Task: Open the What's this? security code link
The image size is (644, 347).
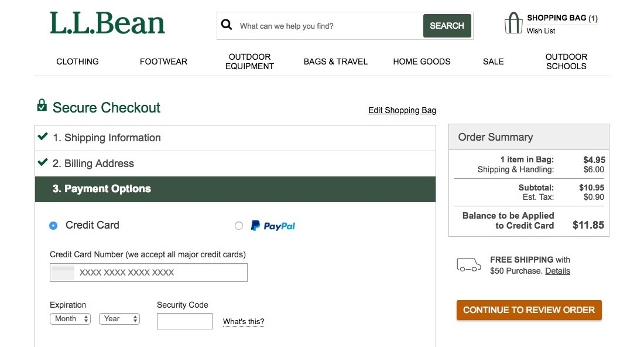Action: [x=244, y=322]
